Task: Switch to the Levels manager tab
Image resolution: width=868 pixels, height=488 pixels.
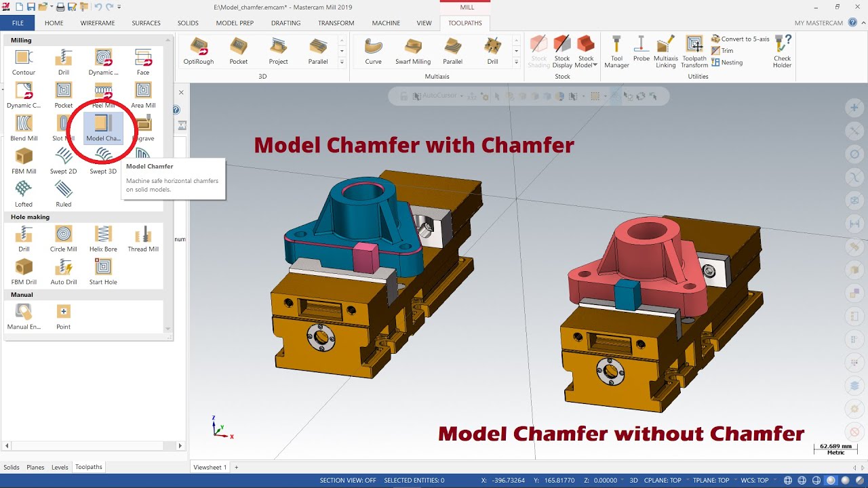Action: tap(60, 467)
